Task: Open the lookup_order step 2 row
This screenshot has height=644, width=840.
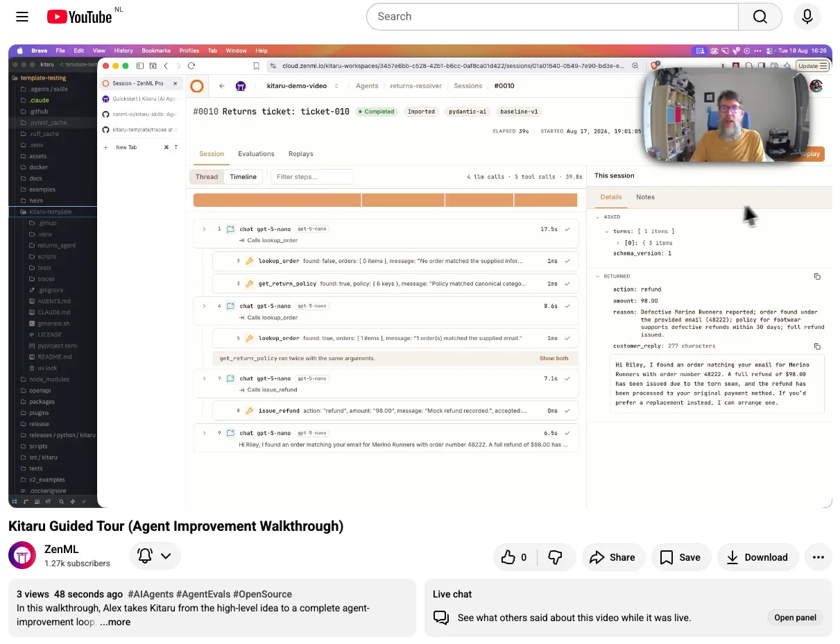Action: pos(395,261)
